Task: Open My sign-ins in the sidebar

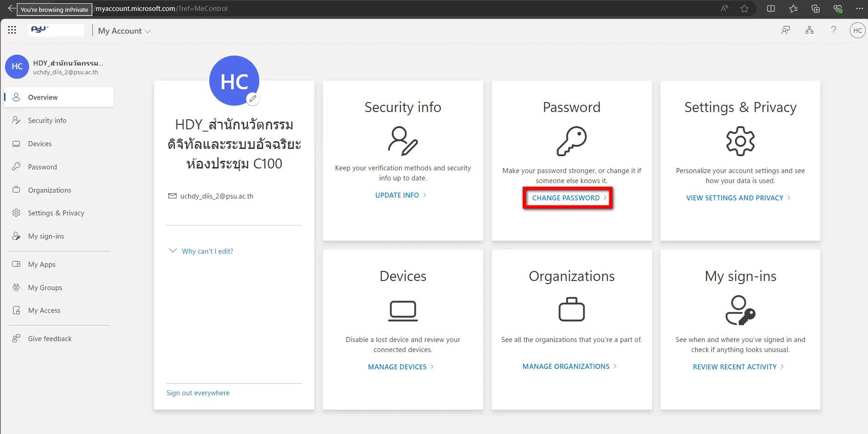Action: pos(59,236)
